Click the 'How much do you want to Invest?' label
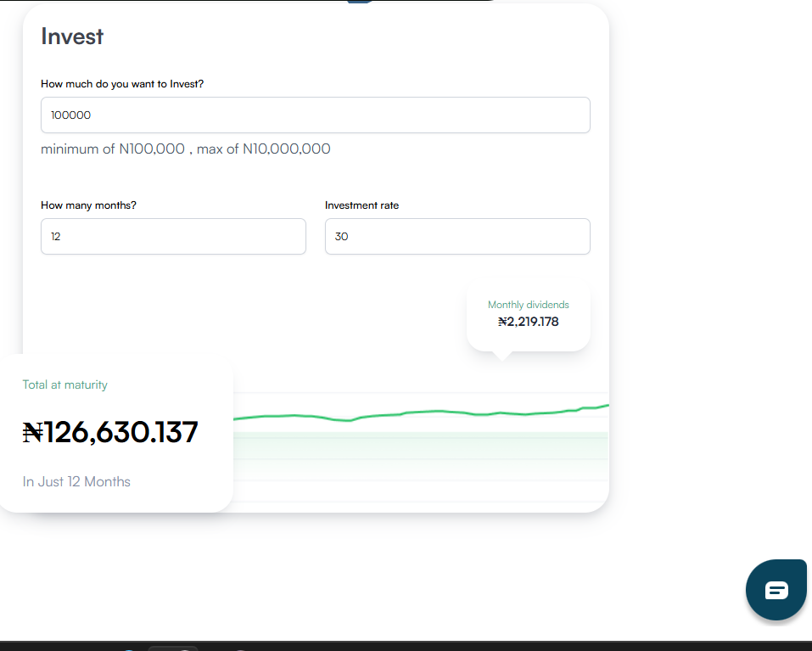This screenshot has width=812, height=651. [x=123, y=84]
